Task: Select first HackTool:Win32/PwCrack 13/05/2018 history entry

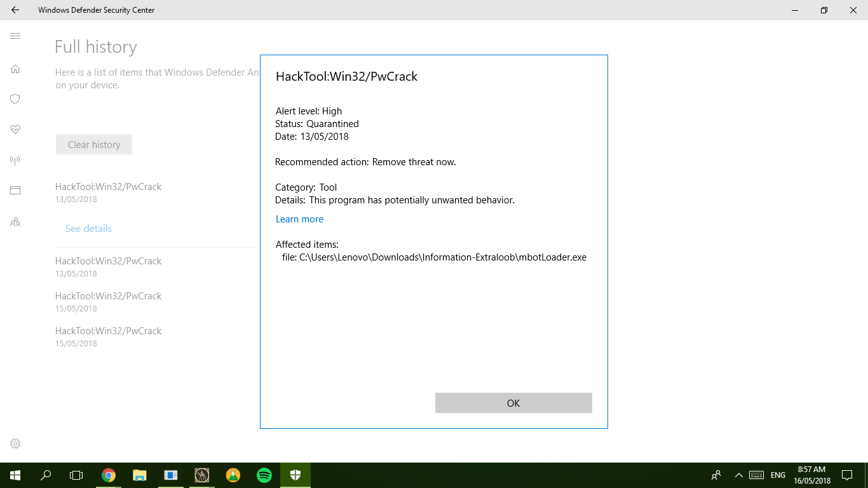Action: [109, 193]
